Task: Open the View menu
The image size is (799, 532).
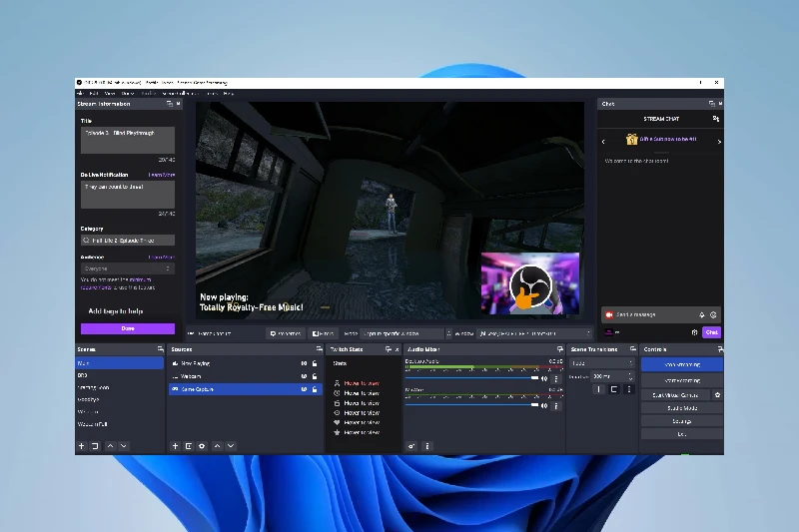Action: click(x=110, y=94)
